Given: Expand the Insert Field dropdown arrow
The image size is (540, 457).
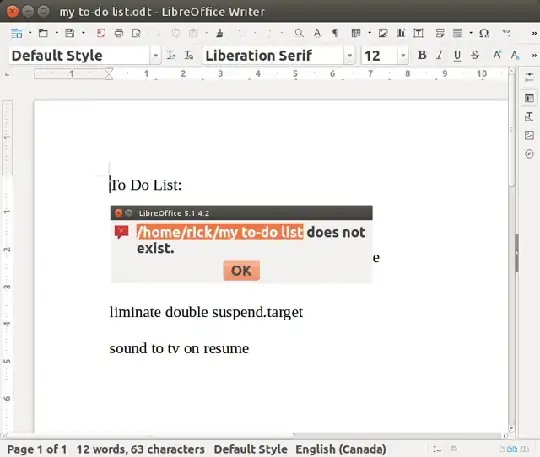Looking at the screenshot, I should tap(471, 33).
